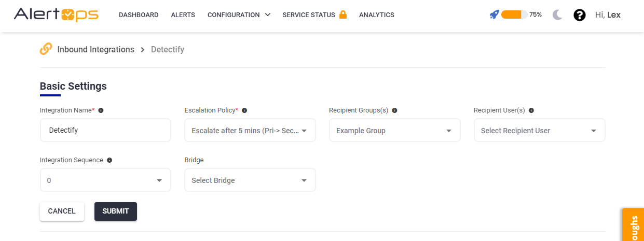Image resolution: width=644 pixels, height=241 pixels.
Task: Click the info icon beside Recipient User(s)
Action: click(531, 110)
